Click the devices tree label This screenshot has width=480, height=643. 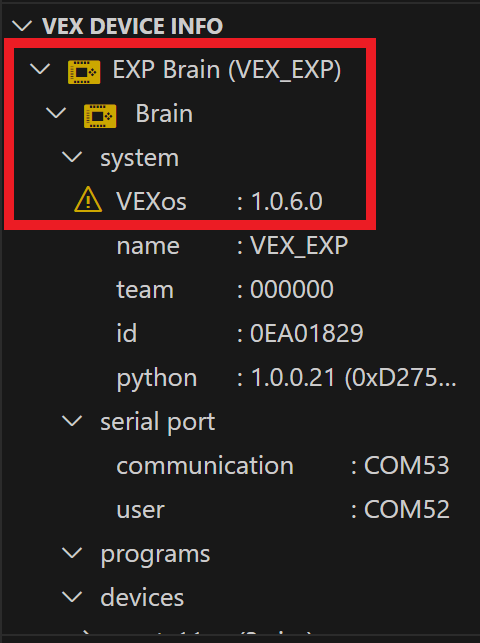[142, 597]
